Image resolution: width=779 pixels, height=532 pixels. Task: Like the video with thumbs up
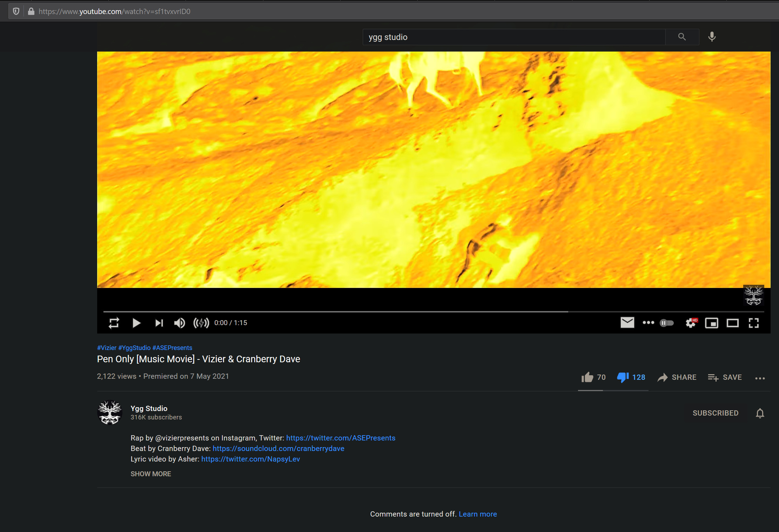pyautogui.click(x=593, y=377)
